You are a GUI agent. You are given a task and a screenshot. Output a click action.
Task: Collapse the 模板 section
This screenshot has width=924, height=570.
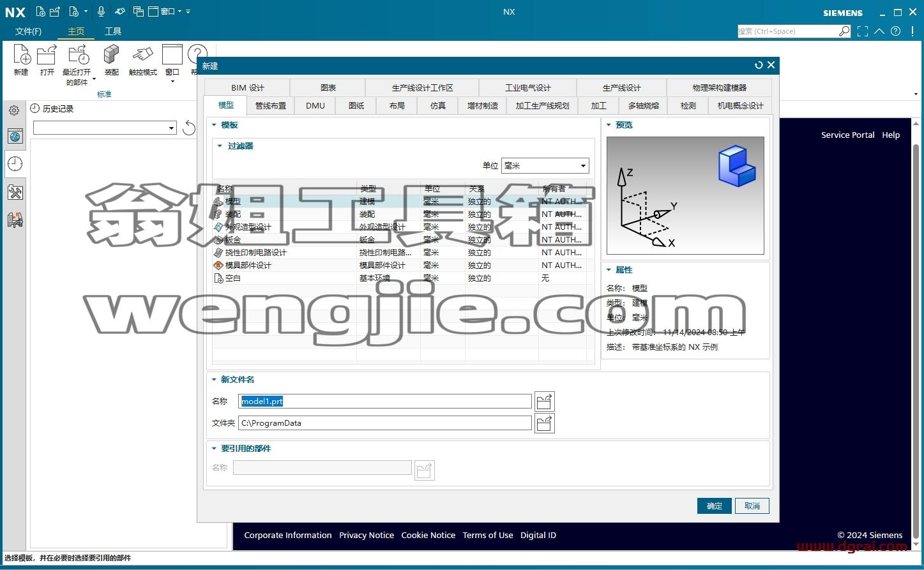[215, 125]
